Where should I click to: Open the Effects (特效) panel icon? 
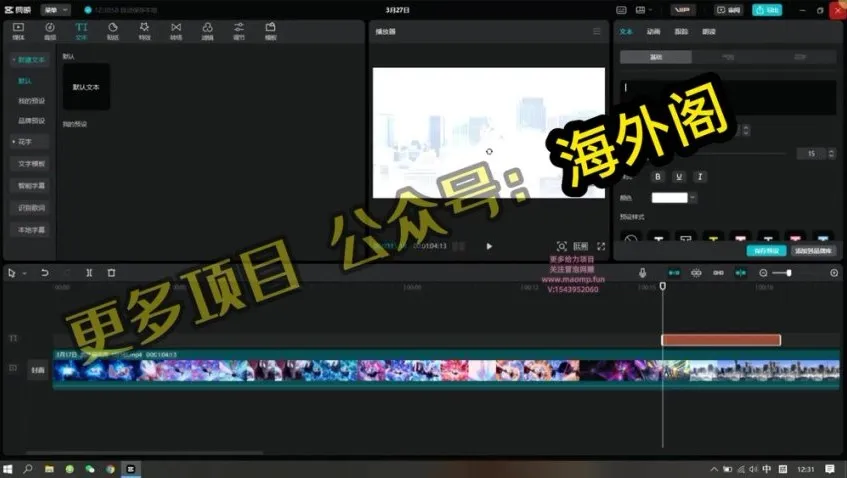[x=144, y=30]
